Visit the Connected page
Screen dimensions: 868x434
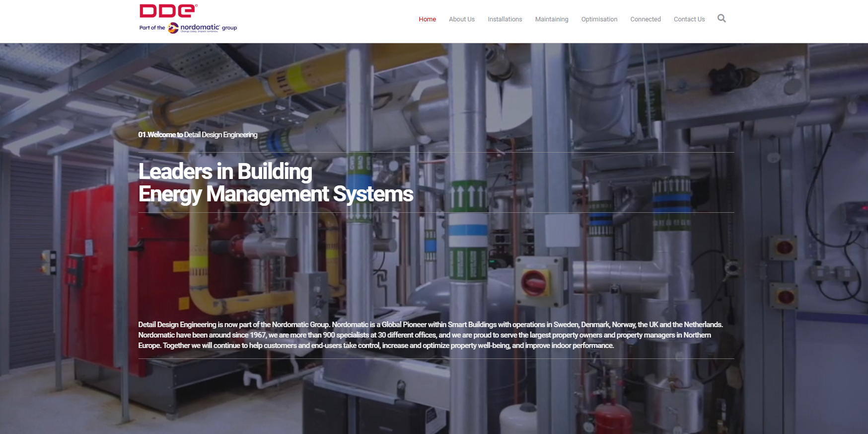coord(645,19)
